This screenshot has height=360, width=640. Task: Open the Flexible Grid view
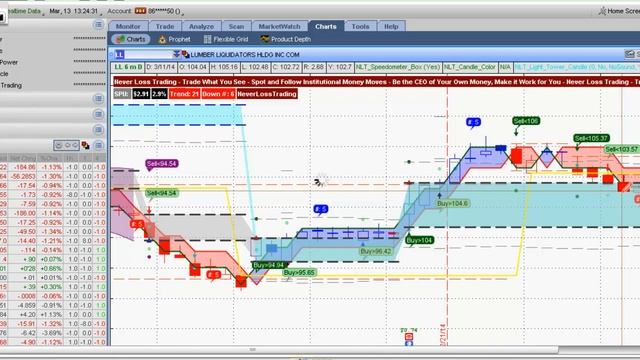[226, 39]
